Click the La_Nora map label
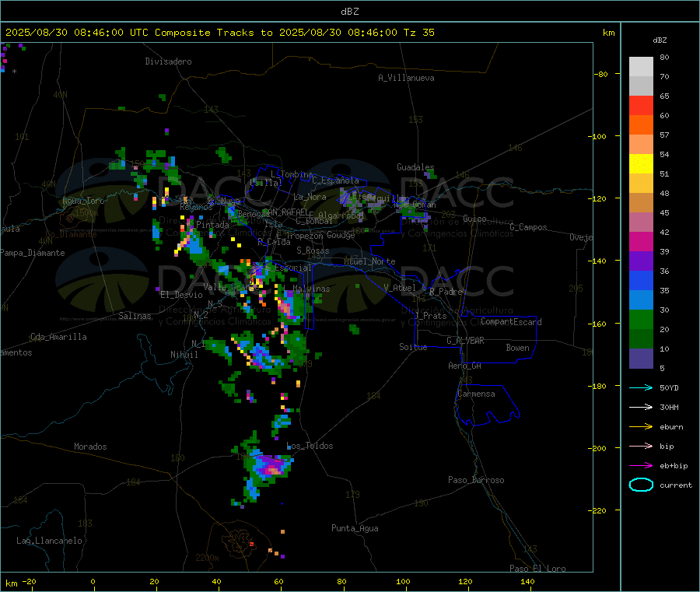 (310, 197)
